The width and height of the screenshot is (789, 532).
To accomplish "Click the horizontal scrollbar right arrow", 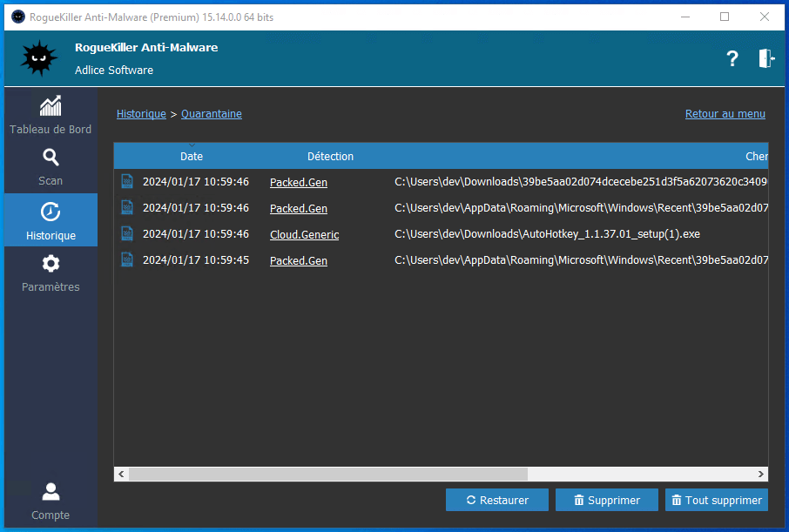I will [761, 475].
